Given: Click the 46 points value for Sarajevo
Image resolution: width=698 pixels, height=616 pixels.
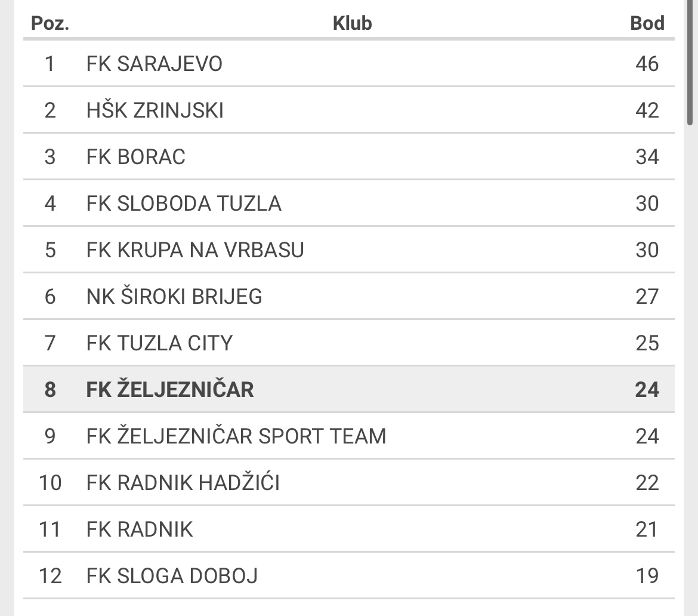Looking at the screenshot, I should click(x=647, y=64).
